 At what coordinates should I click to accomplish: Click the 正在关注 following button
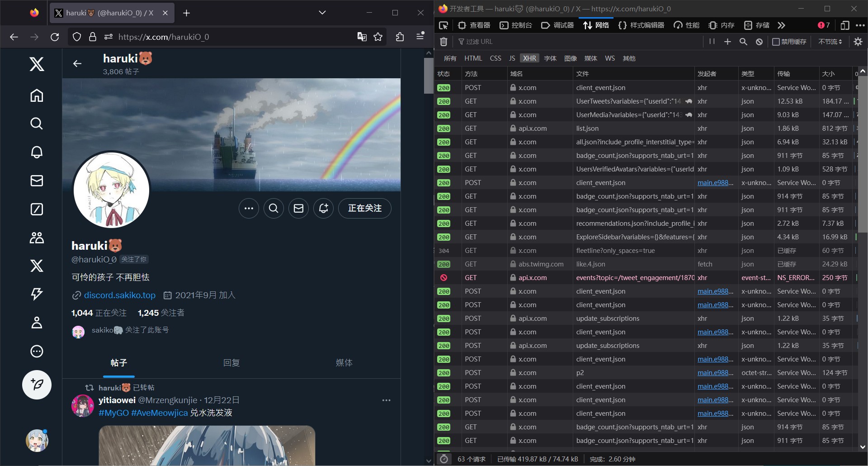364,208
